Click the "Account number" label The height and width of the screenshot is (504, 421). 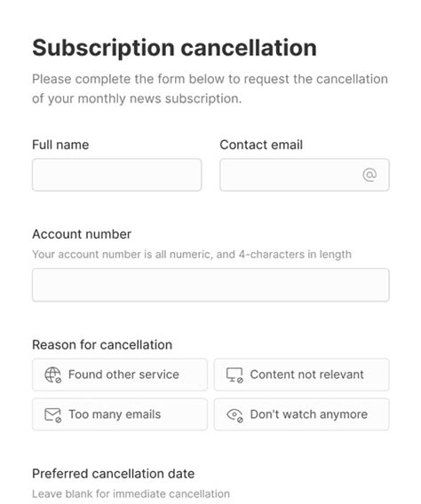click(x=82, y=234)
